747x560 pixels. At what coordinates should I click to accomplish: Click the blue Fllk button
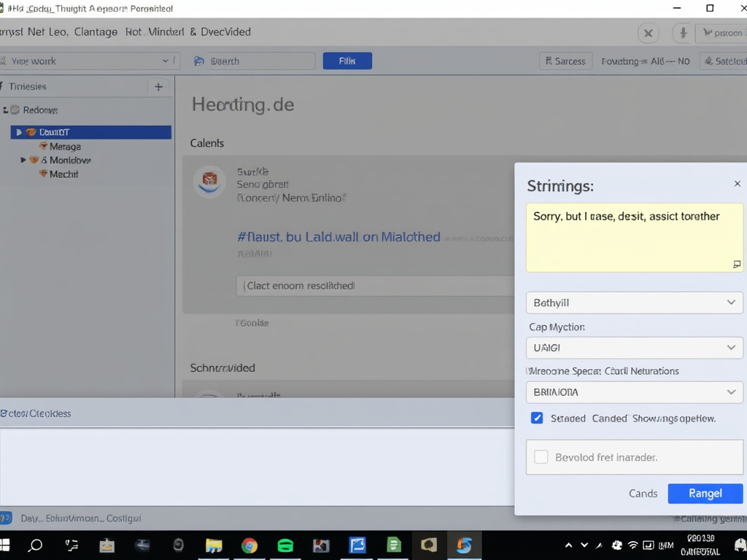pos(347,61)
